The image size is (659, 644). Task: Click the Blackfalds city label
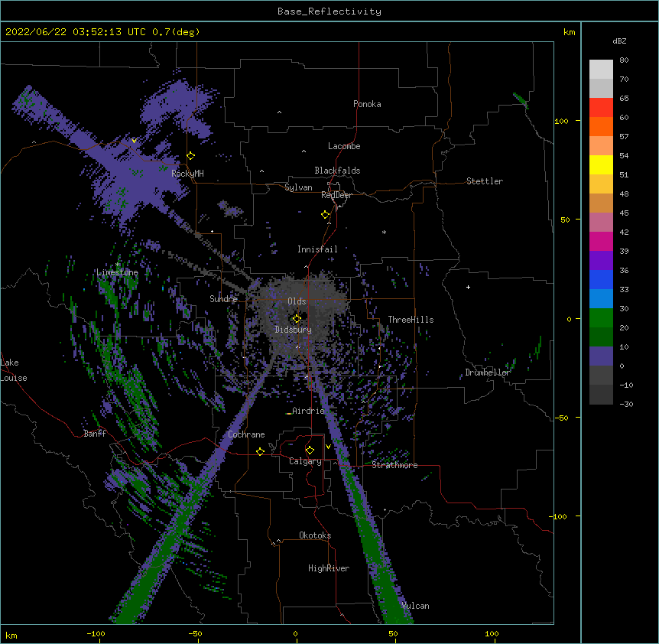point(337,171)
